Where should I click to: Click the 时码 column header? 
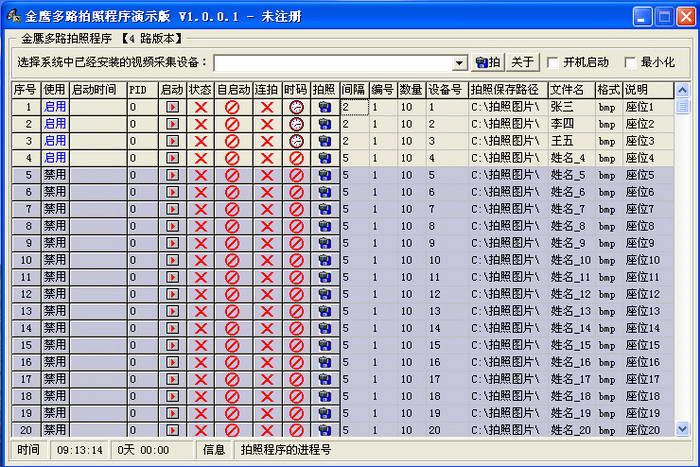[296, 90]
